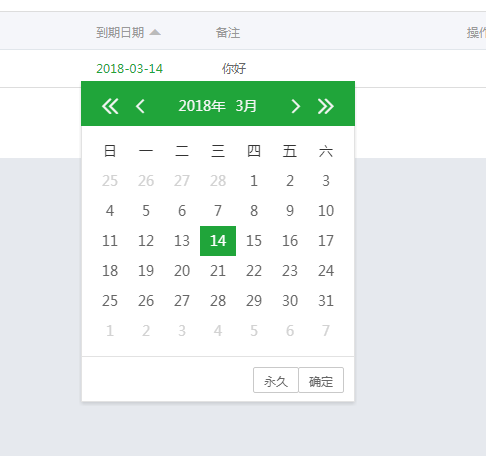Viewport: 486px width, 456px height.
Task: Choose date 10 in the calendar
Action: (x=326, y=211)
